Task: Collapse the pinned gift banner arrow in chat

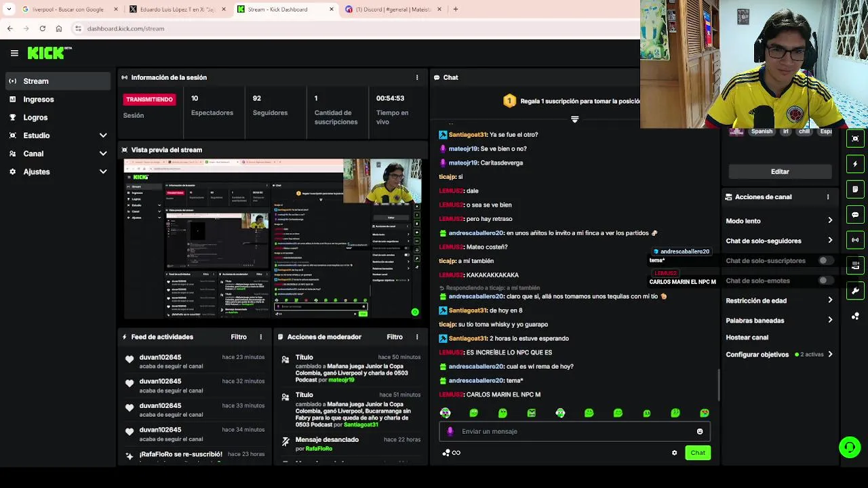Action: pos(574,119)
